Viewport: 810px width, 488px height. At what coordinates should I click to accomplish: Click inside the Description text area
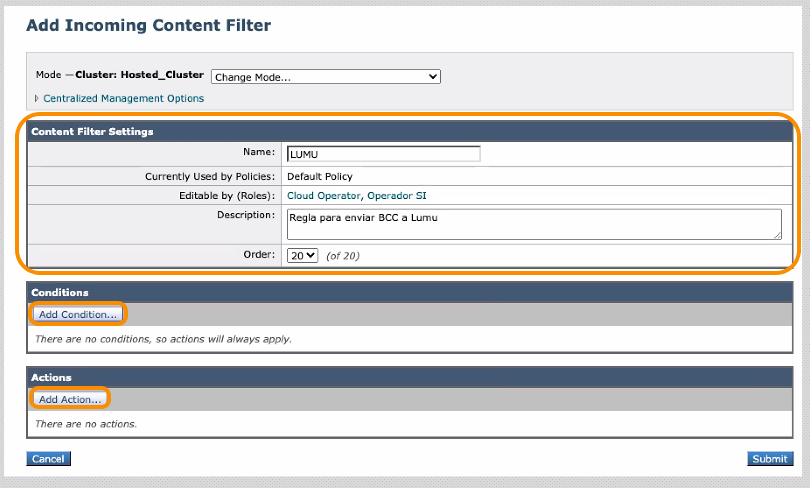click(532, 224)
